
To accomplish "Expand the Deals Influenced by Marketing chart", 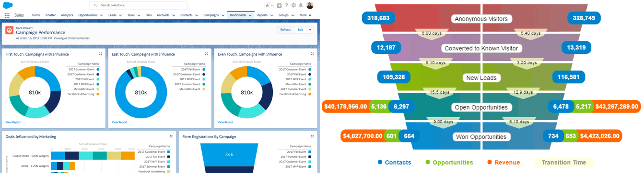I will (x=171, y=136).
